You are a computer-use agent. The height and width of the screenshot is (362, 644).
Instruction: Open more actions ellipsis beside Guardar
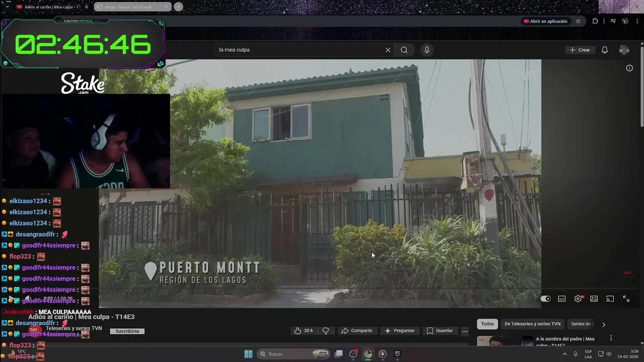(x=465, y=331)
